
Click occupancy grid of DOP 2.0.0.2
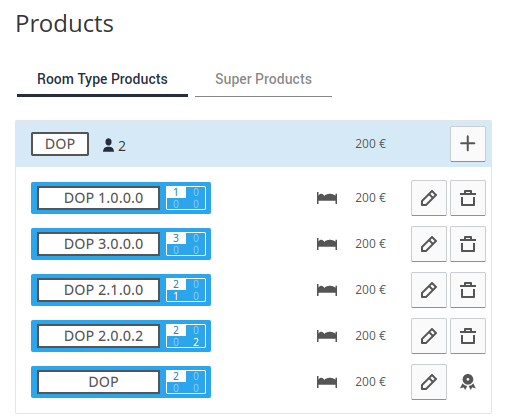click(x=186, y=336)
